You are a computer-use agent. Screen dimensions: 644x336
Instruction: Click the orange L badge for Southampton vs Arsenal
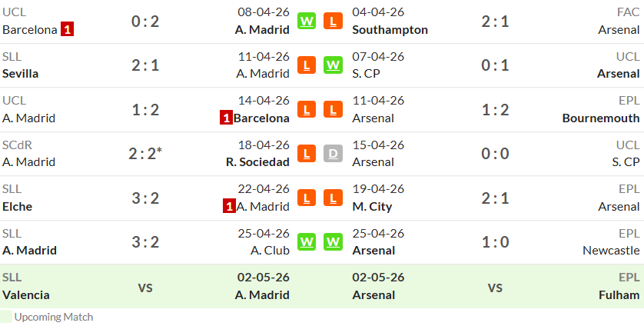(333, 21)
